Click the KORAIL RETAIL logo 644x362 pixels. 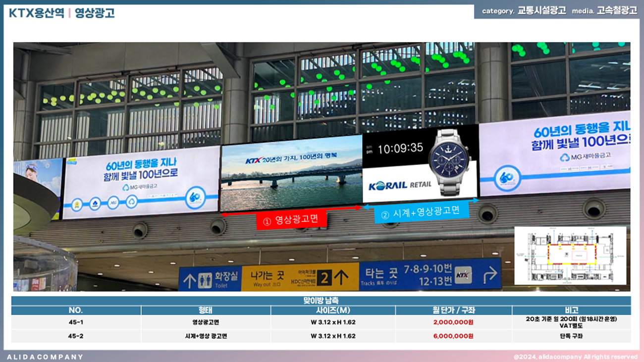pos(400,185)
